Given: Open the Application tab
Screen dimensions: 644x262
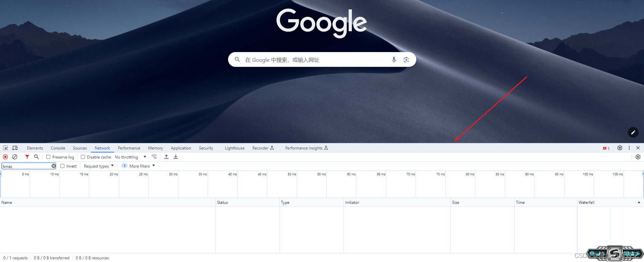Looking at the screenshot, I should point(181,148).
